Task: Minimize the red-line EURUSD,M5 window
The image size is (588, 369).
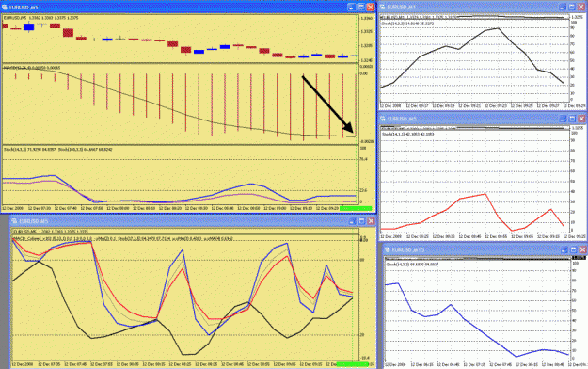Action: coord(563,119)
